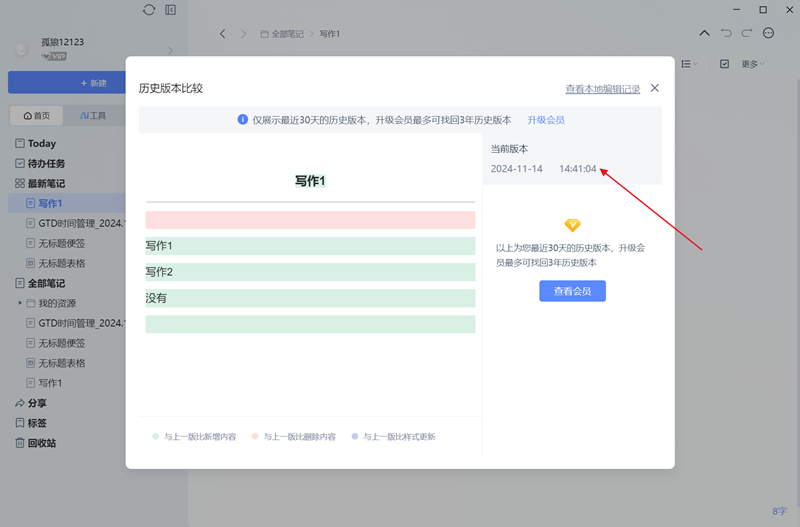This screenshot has width=800, height=527.
Task: Close the 历史版本比较 dialog
Action: [655, 88]
